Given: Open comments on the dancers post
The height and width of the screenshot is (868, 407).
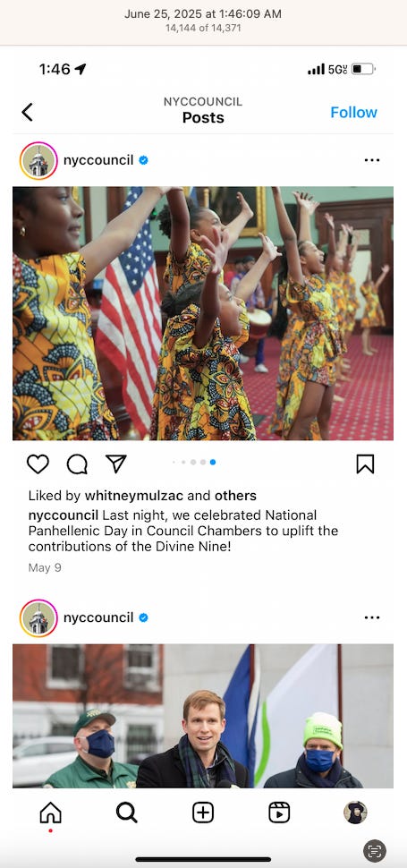Looking at the screenshot, I should (x=77, y=464).
